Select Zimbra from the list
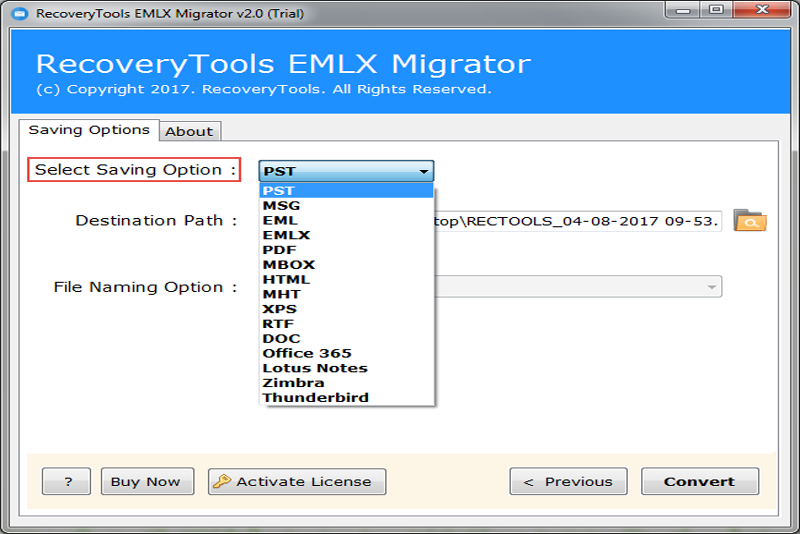800x534 pixels. [x=346, y=383]
